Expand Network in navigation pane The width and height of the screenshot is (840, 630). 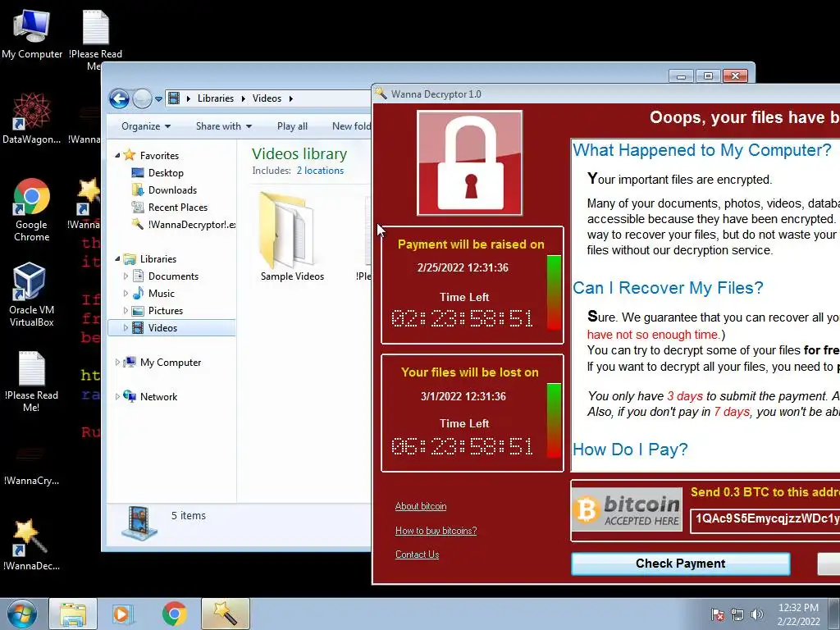pos(118,397)
